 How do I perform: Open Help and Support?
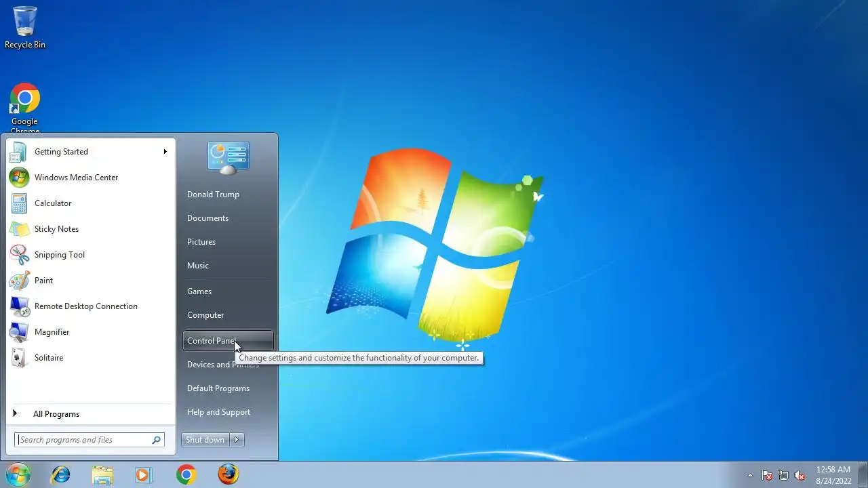[218, 412]
